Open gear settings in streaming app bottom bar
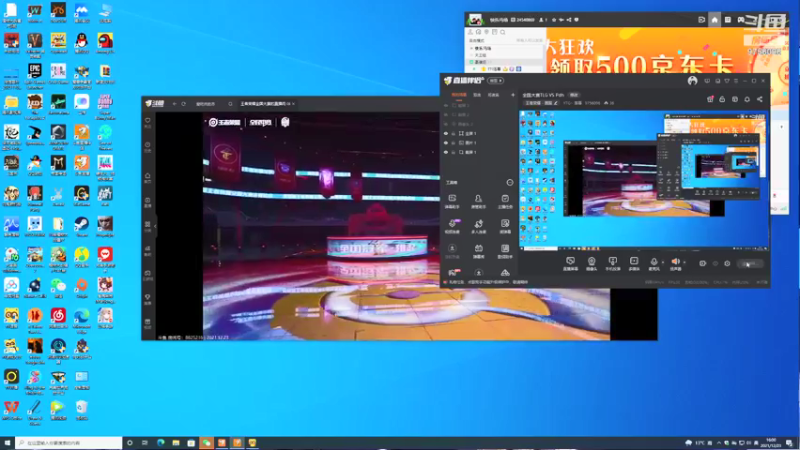 click(727, 264)
